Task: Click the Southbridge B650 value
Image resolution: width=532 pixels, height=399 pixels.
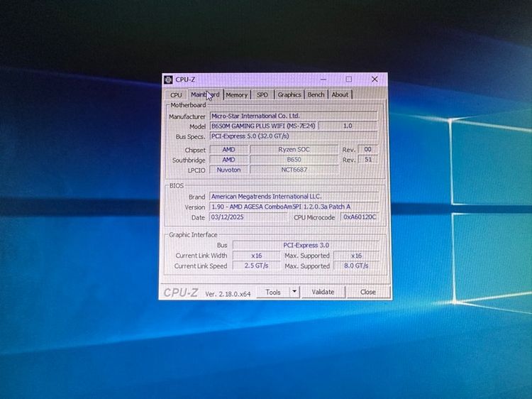Action: 294,160
